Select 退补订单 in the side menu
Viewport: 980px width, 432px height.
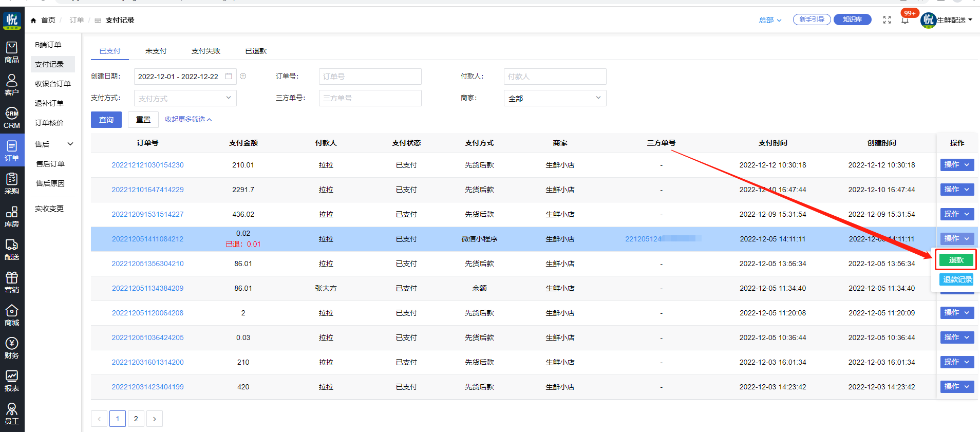tap(53, 103)
